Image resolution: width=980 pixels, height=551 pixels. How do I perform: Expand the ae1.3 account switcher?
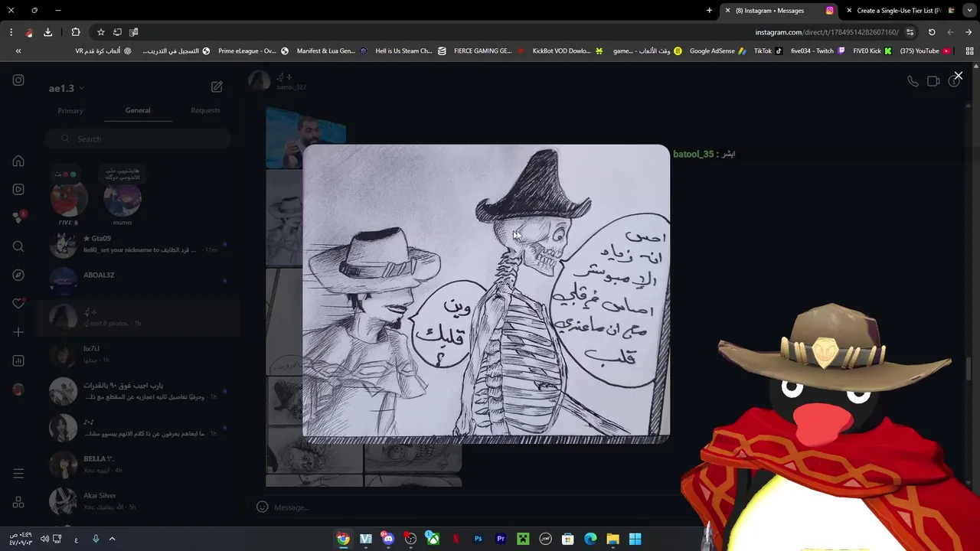(x=67, y=88)
